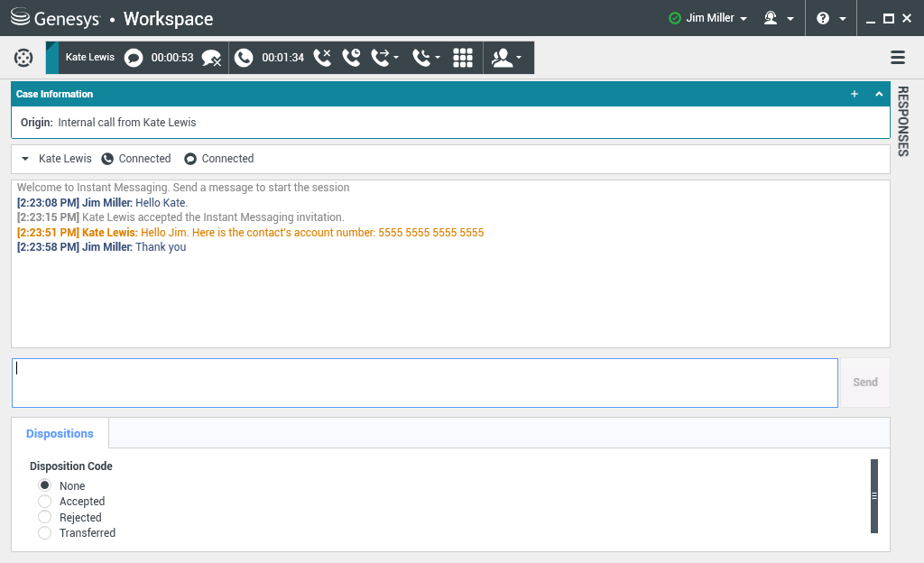Screen dimensions: 924x563
Task: Click the chat timer 00:00:53
Action: [172, 58]
